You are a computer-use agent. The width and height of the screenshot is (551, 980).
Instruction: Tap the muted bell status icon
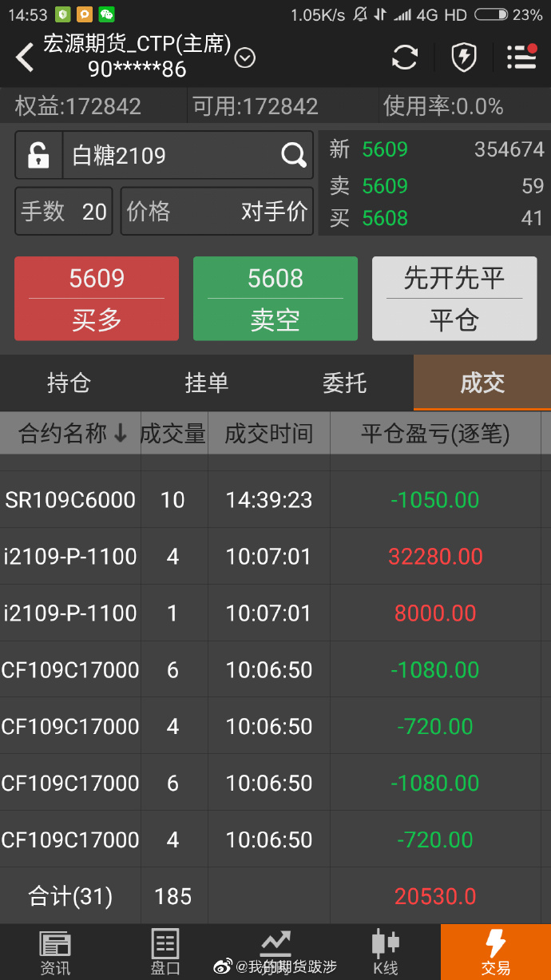360,14
